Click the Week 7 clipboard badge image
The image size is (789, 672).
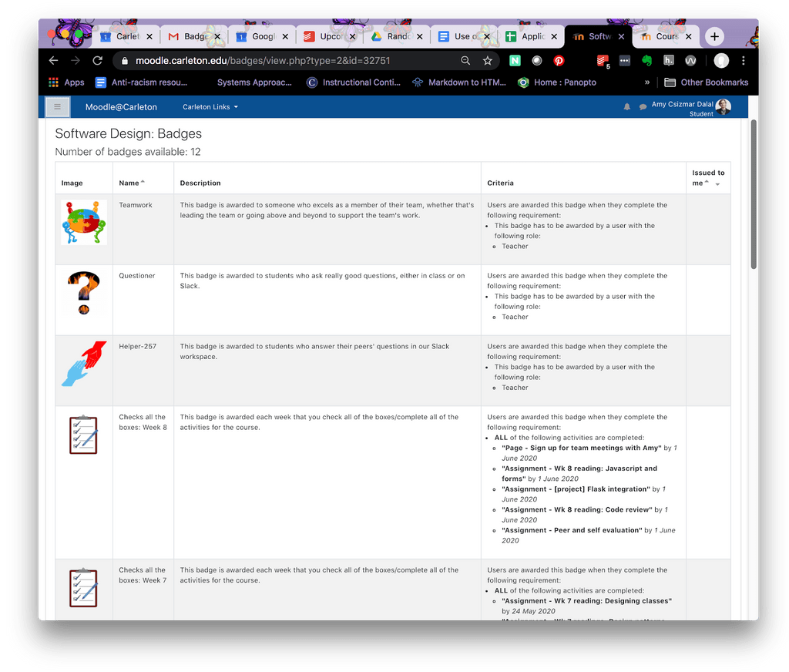83,587
